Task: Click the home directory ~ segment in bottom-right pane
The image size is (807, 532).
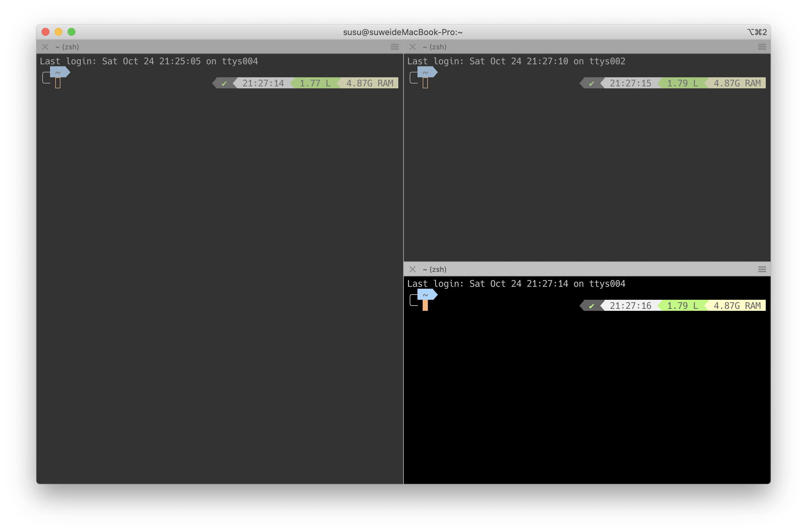Action: point(427,295)
